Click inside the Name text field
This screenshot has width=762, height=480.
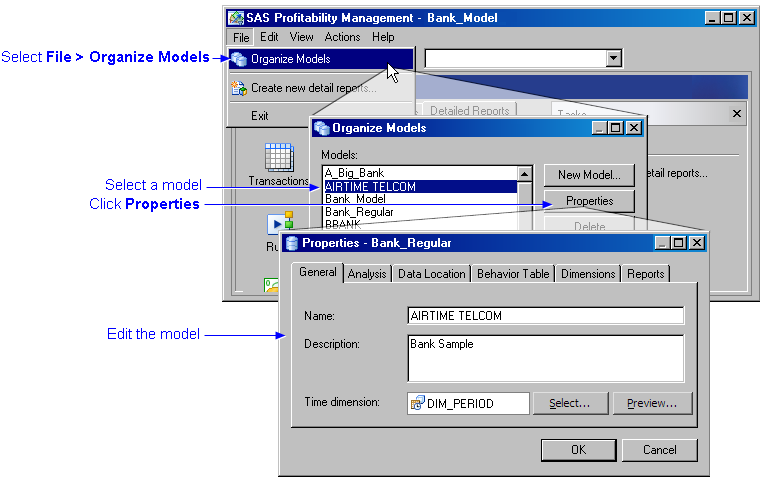[x=545, y=316]
